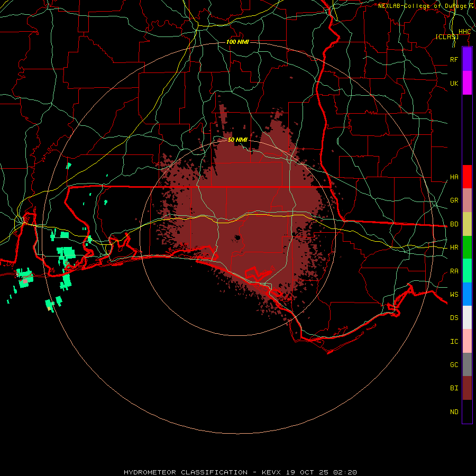Click the BI brown legend swatch
The width and height of the screenshot is (476, 476).
point(467,388)
